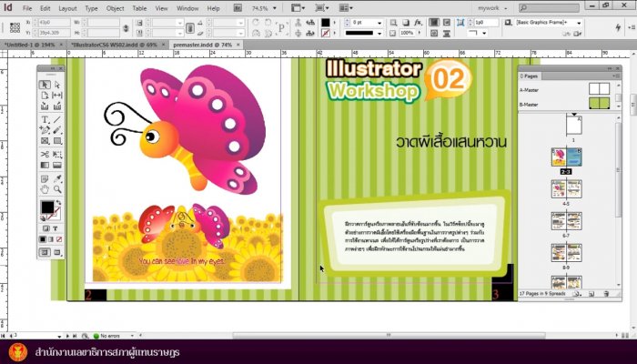Toggle constrain proportions for scaling chain
The height and width of the screenshot is (364, 637).
pyautogui.click(x=189, y=28)
